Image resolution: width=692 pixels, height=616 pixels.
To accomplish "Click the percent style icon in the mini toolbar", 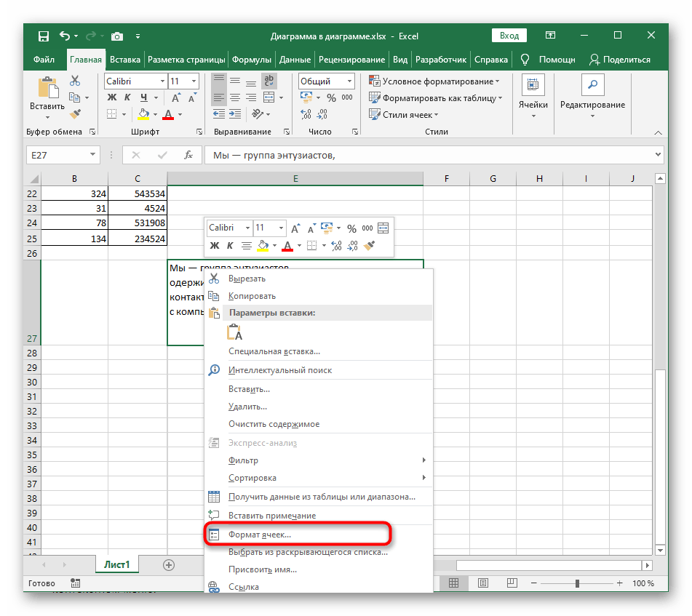I will pos(352,228).
